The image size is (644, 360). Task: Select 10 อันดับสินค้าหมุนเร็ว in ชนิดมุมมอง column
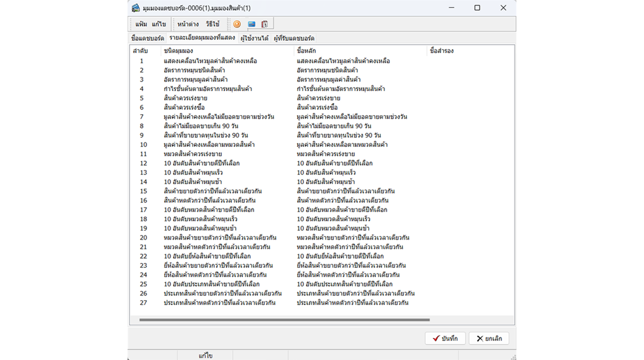[194, 173]
